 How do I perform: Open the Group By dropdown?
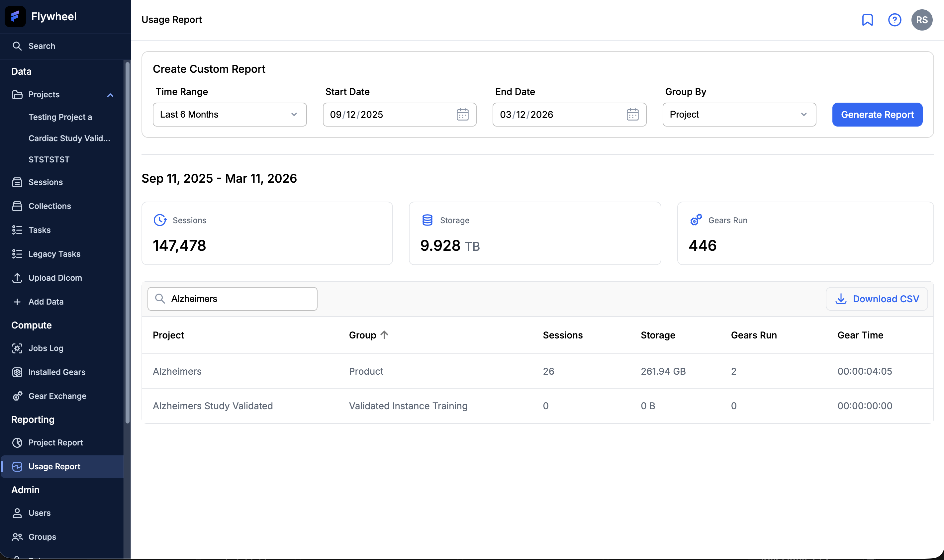[x=738, y=114]
